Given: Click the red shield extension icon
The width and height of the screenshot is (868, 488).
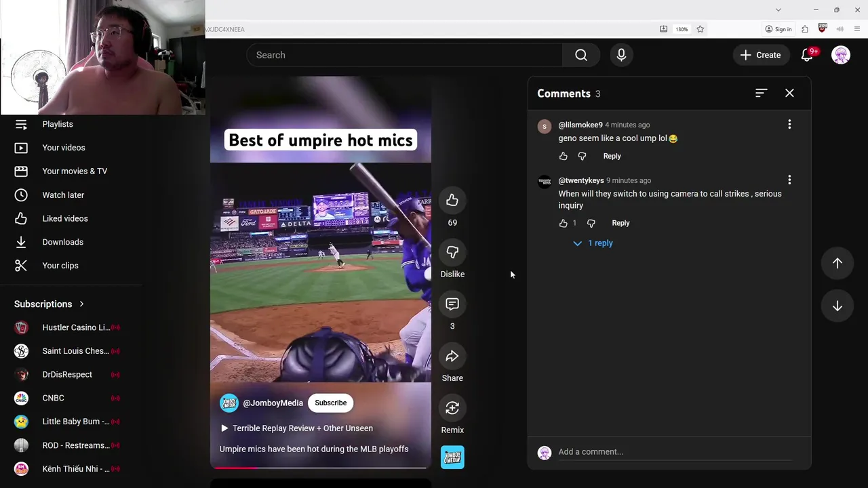Looking at the screenshot, I should coord(823,28).
